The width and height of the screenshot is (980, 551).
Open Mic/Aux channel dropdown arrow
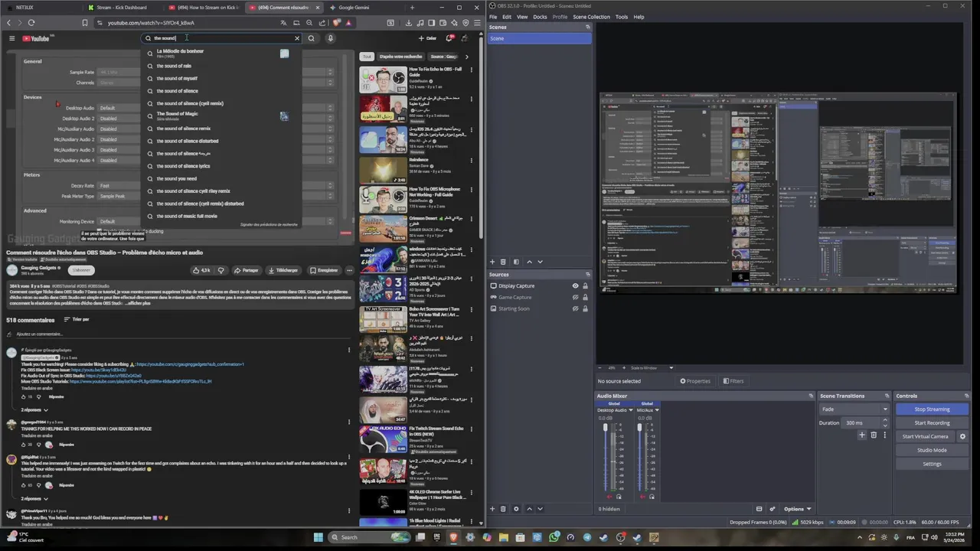(x=657, y=410)
